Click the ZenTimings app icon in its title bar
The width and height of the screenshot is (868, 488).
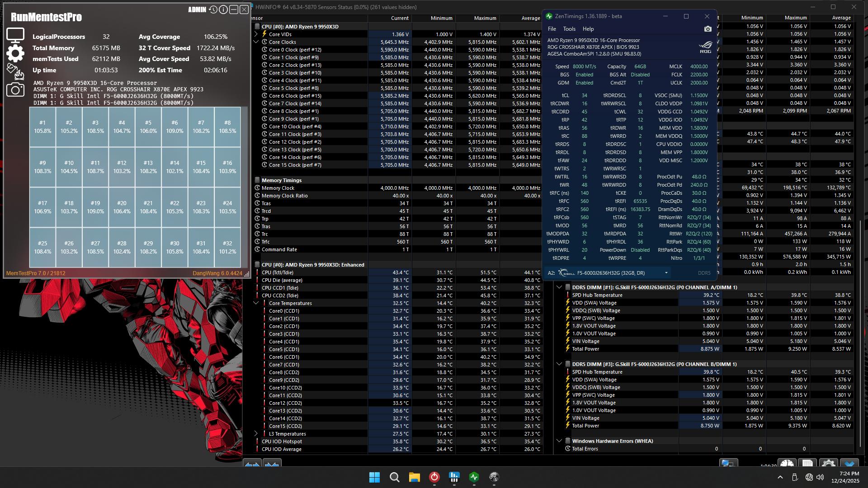tap(549, 16)
